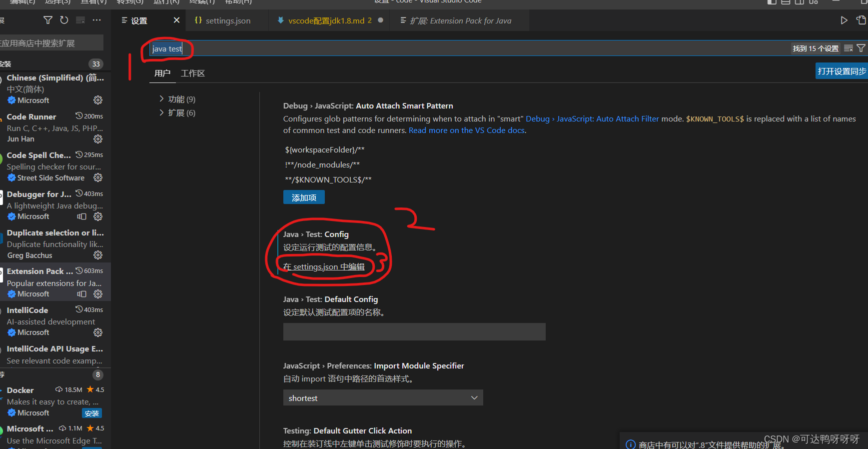Click Testing Default Gutter Click Action title
The image size is (868, 449).
(347, 430)
